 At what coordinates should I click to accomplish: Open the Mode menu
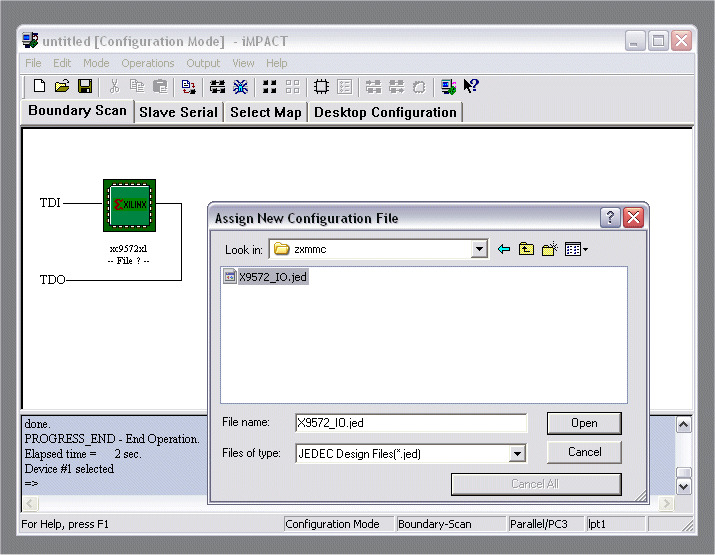click(96, 63)
